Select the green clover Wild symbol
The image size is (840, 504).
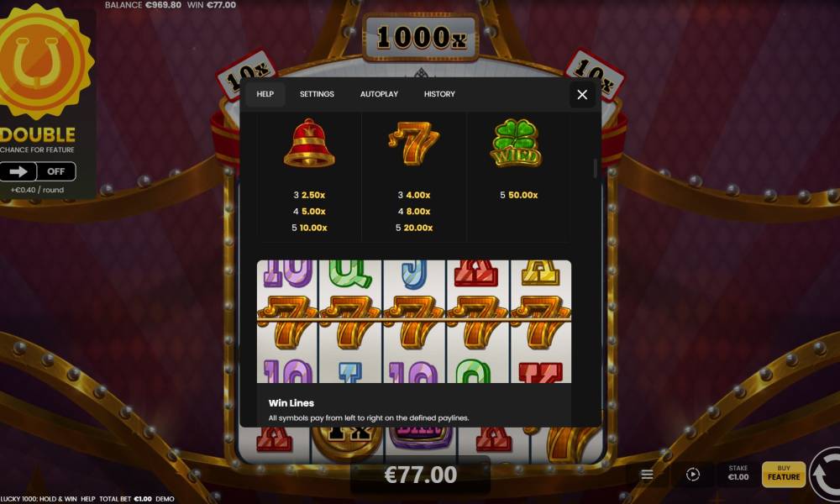516,143
